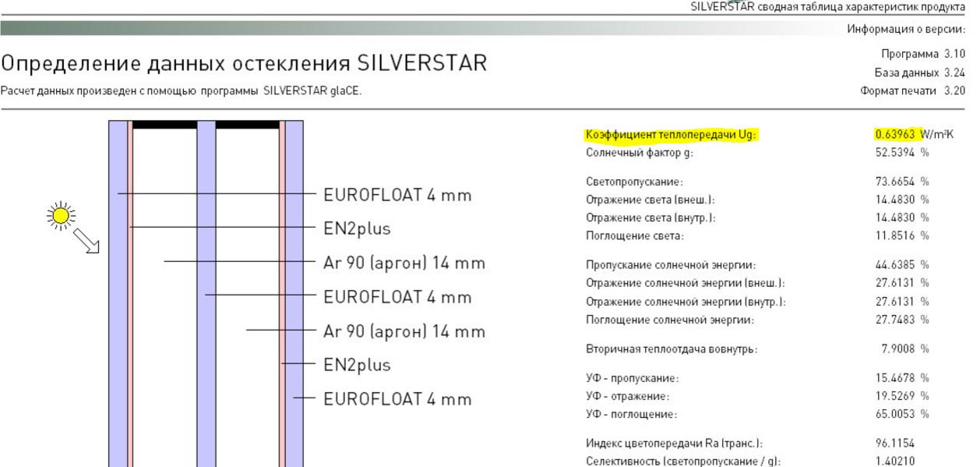This screenshot has height=467, width=980.
Task: Click the yellow sun icon beside the glazing diagram
Action: (59, 214)
